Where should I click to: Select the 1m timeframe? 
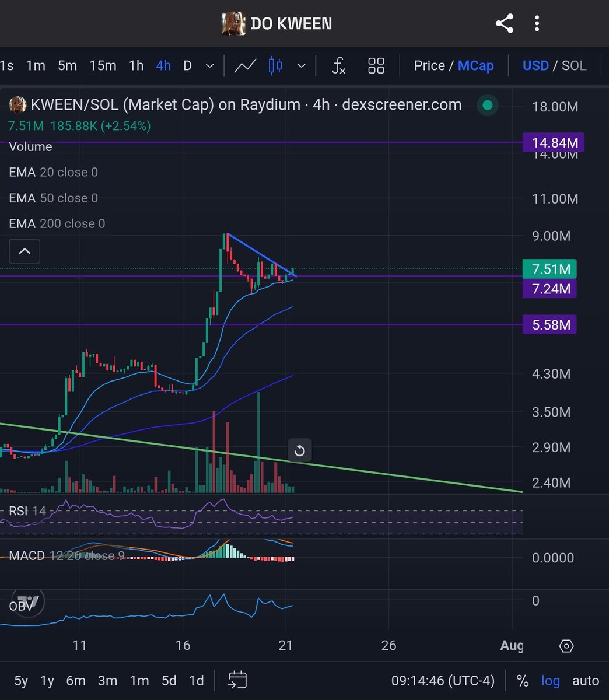click(36, 66)
